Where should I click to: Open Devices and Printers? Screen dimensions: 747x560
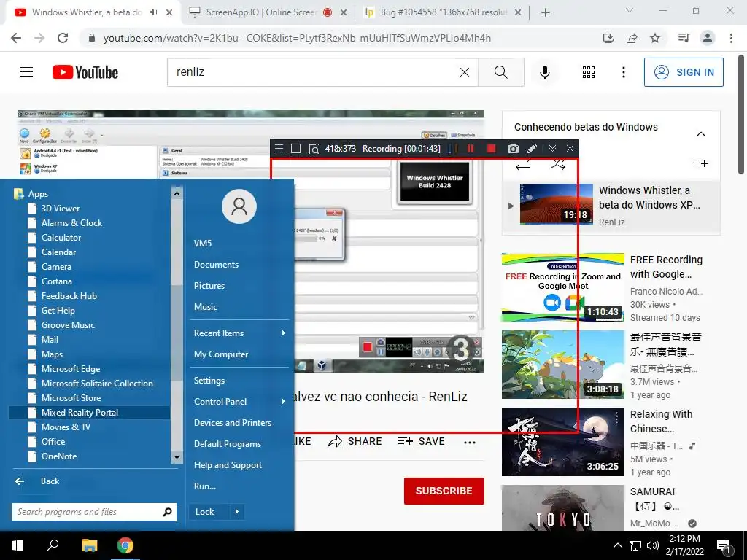[x=233, y=423]
